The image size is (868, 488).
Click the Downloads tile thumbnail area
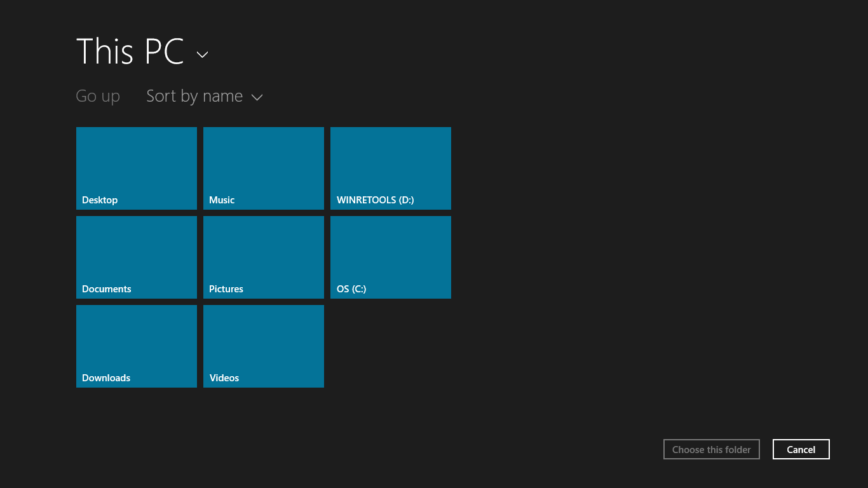coord(136,337)
